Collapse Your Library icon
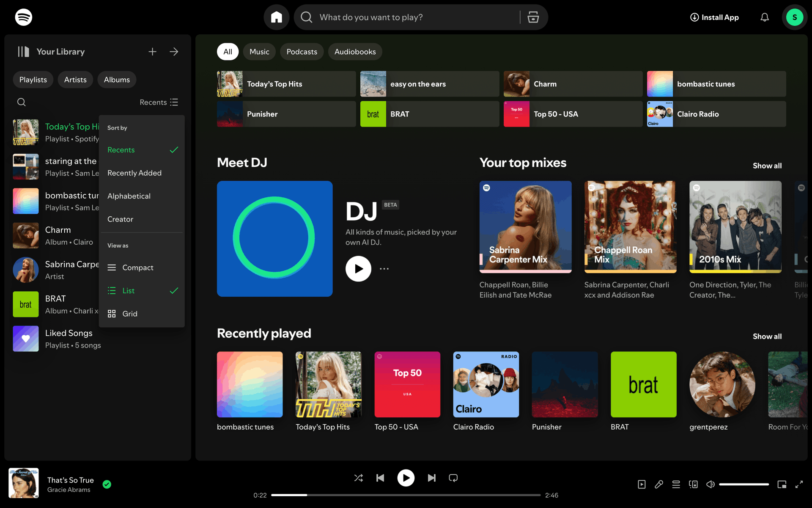 coord(23,52)
